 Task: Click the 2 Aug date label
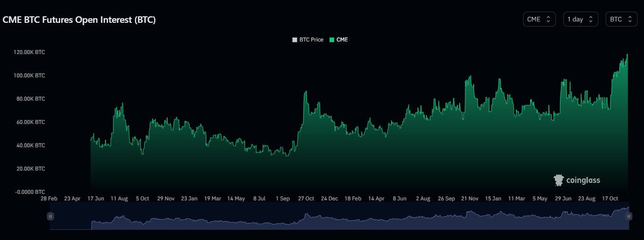[x=423, y=199]
